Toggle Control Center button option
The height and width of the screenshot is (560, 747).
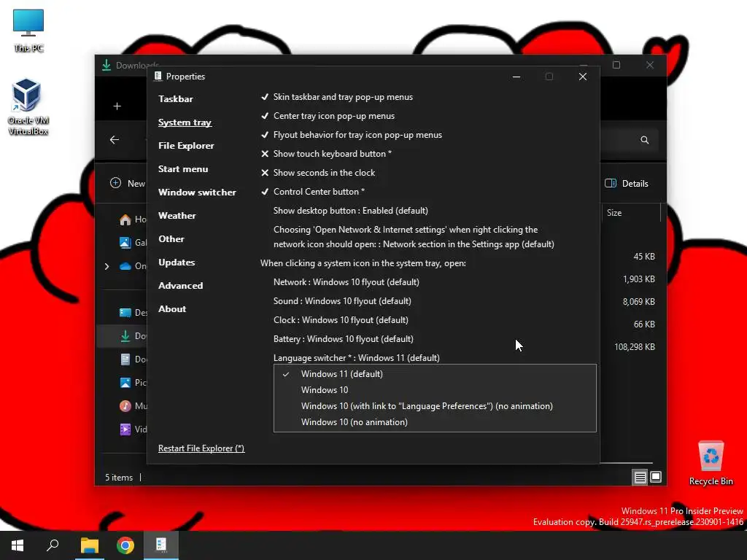tap(312, 192)
